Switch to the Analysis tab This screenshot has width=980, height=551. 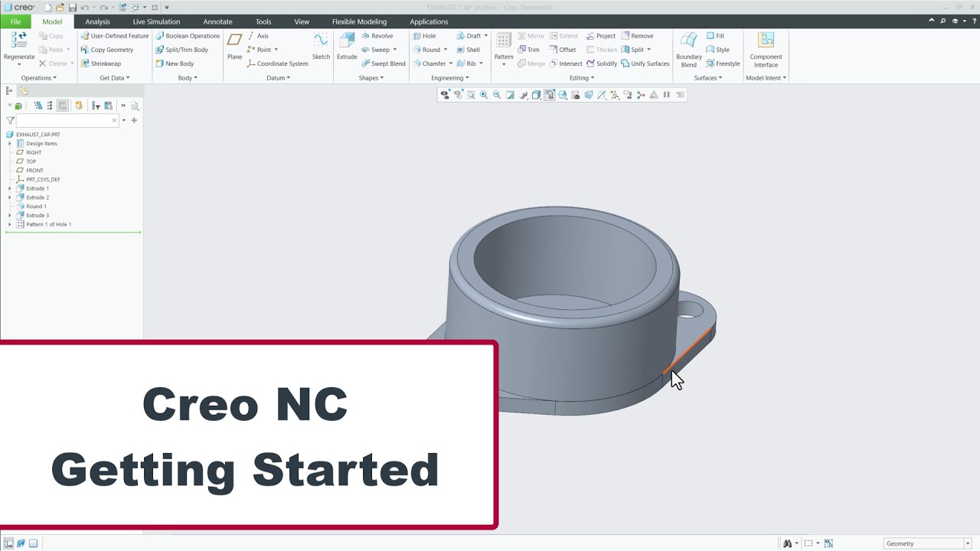tap(97, 21)
